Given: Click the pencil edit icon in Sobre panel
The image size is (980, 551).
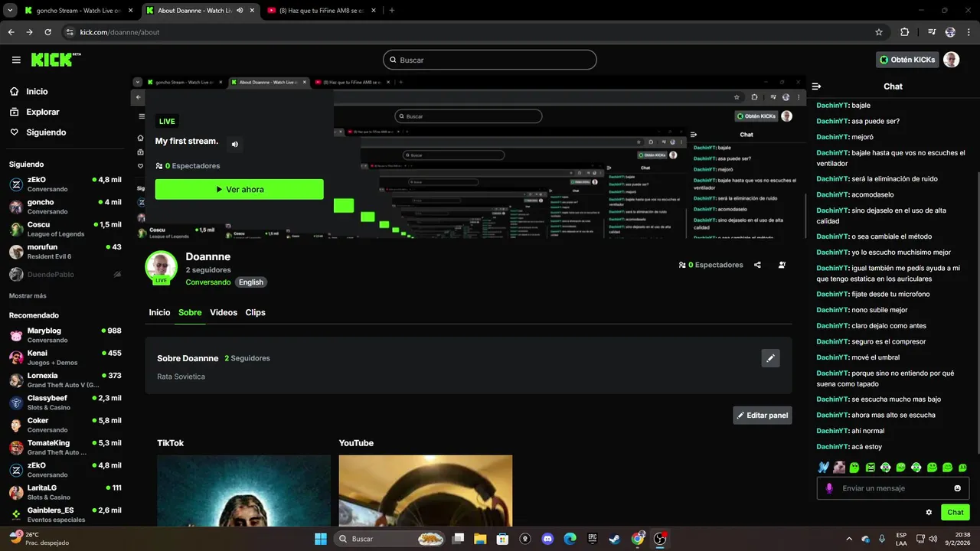Looking at the screenshot, I should click(x=771, y=358).
